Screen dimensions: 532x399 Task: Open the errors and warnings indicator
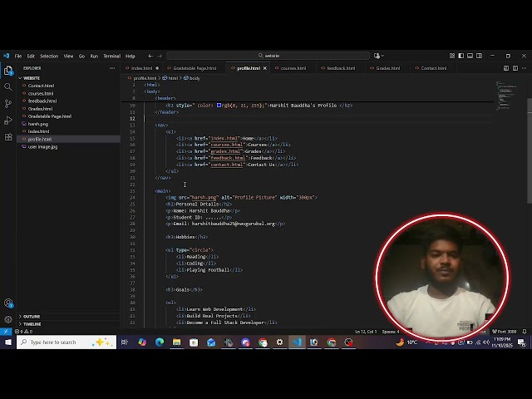tap(23, 332)
